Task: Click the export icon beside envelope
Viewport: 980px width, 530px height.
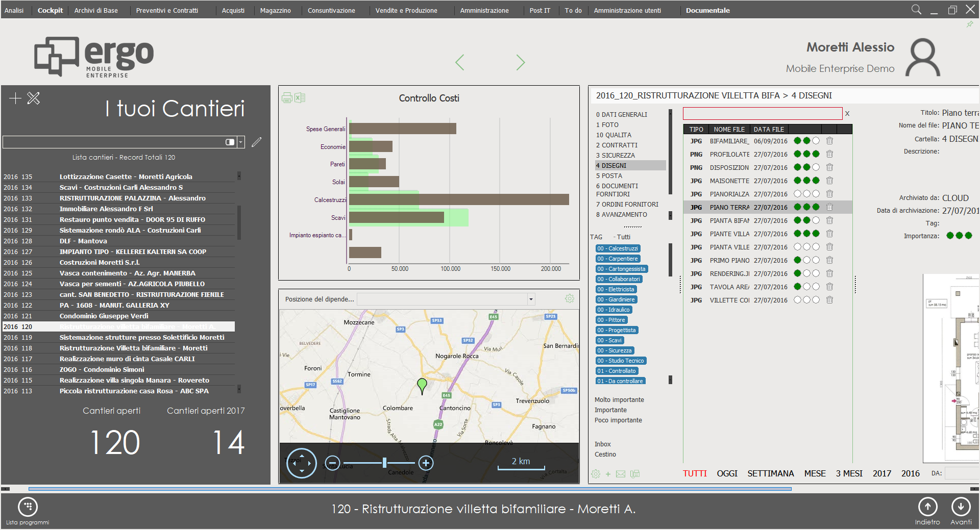Action: click(635, 474)
